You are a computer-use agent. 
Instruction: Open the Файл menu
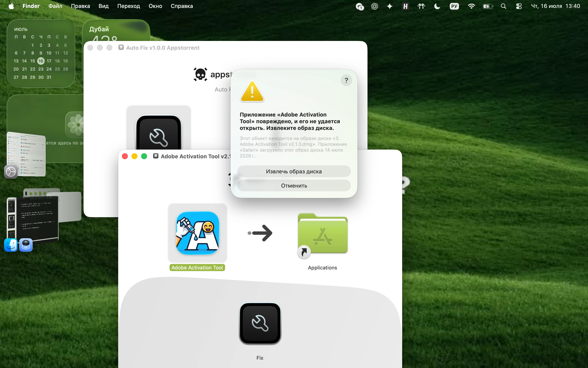tap(55, 6)
